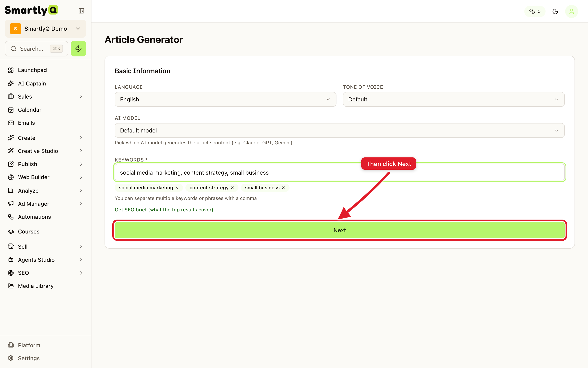Remove the content strategy keyword tag
588x368 pixels.
click(232, 188)
